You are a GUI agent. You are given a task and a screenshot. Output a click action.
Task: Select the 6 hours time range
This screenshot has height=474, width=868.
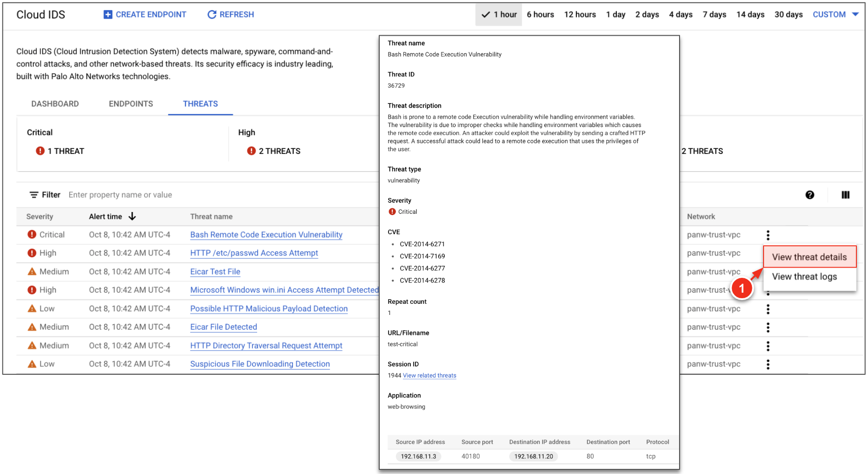pyautogui.click(x=540, y=14)
